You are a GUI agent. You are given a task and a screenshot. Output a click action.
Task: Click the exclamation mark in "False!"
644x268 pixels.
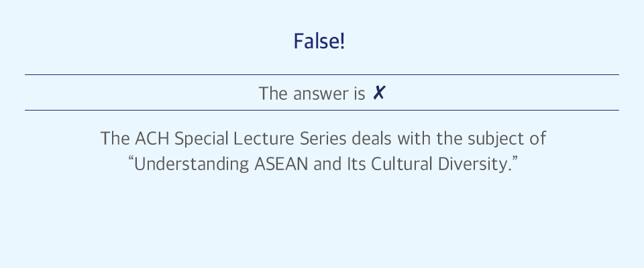click(342, 42)
